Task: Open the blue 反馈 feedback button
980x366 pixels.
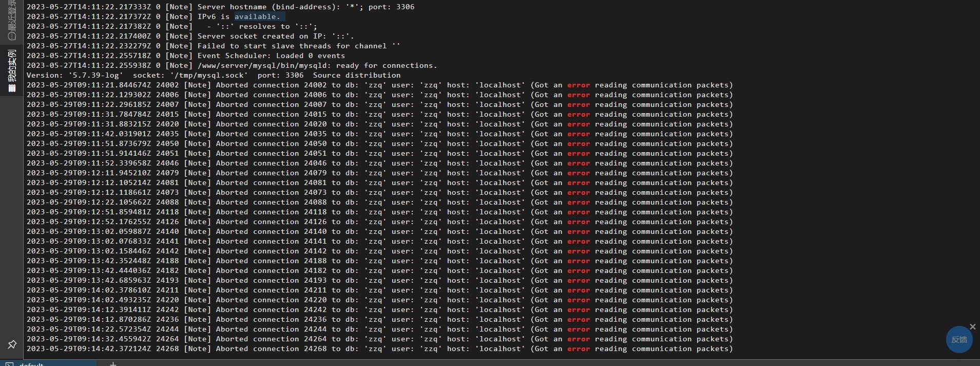Action: point(959,340)
